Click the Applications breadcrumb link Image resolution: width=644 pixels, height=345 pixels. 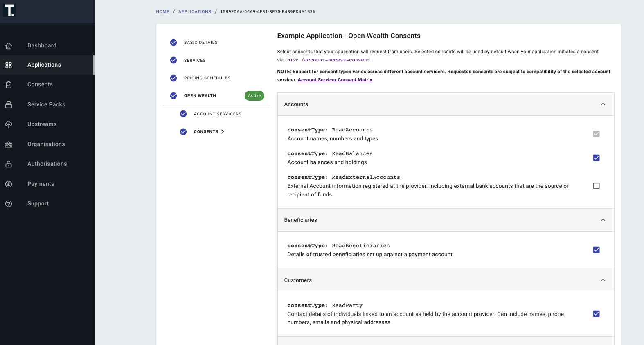pyautogui.click(x=195, y=12)
